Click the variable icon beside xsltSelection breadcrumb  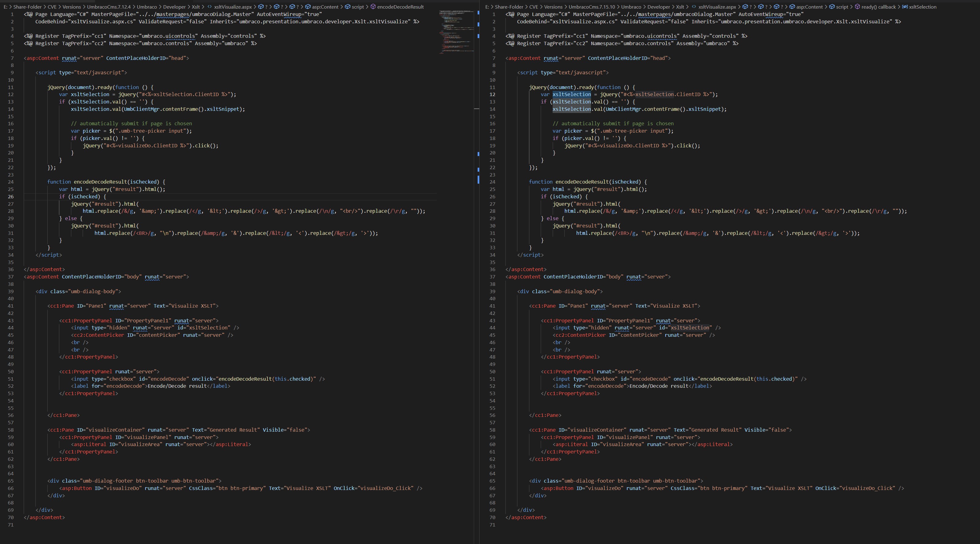[x=905, y=7]
